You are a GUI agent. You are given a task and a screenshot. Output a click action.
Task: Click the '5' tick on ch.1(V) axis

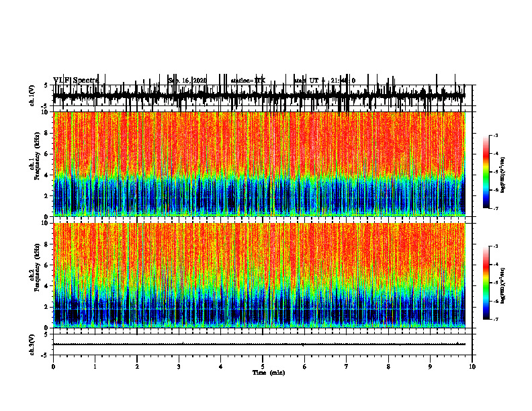46,85
